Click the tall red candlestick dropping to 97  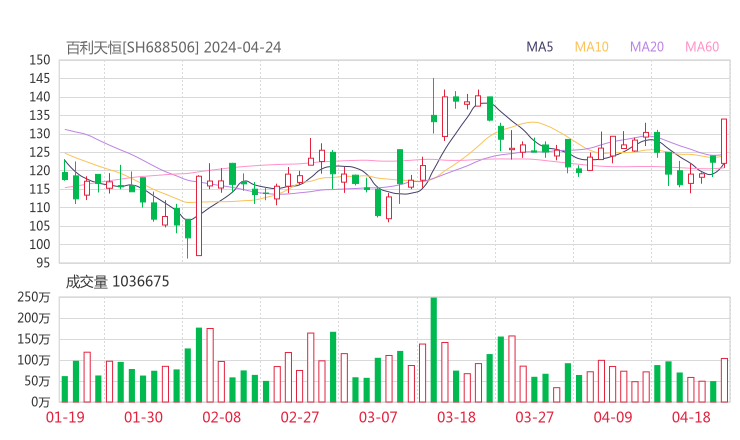(199, 216)
